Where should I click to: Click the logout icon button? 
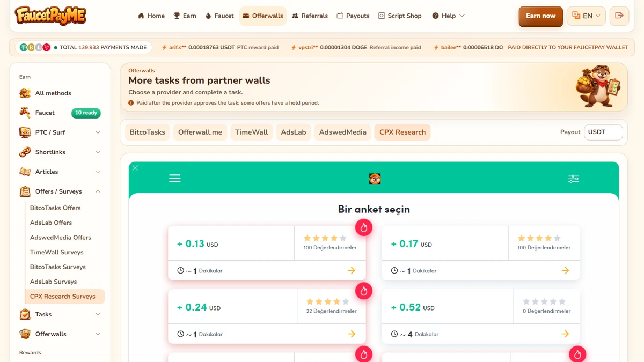pyautogui.click(x=619, y=16)
